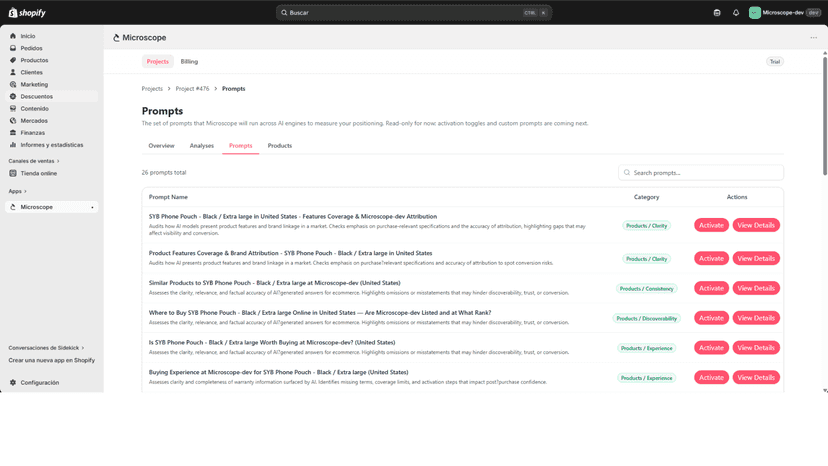Click the '26 prompts total' text
This screenshot has height=466, width=828.
164,173
